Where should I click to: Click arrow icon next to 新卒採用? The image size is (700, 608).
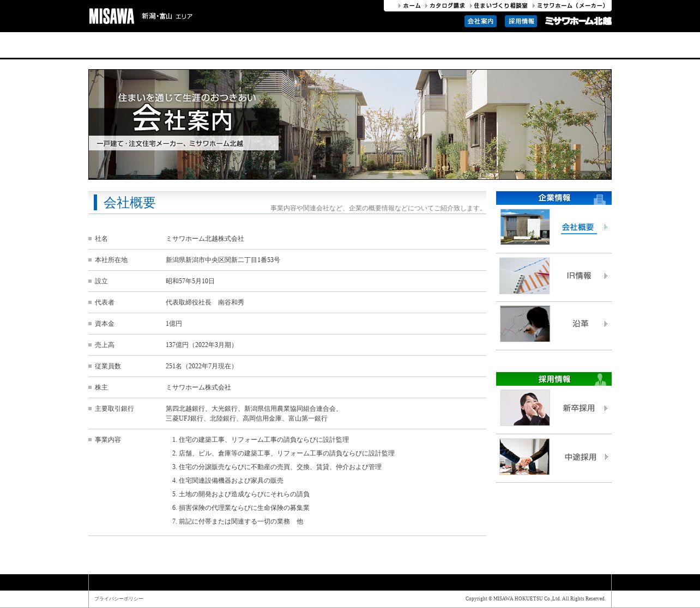click(605, 409)
